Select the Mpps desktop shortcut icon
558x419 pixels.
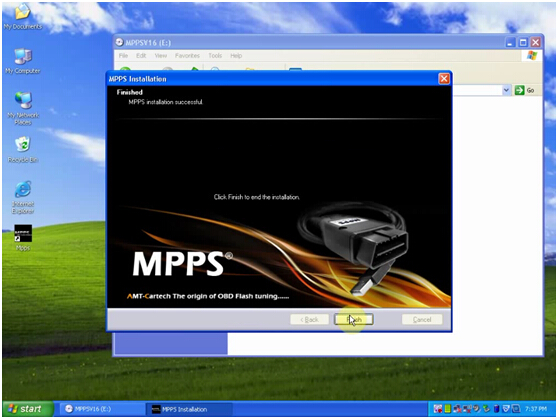(23, 237)
